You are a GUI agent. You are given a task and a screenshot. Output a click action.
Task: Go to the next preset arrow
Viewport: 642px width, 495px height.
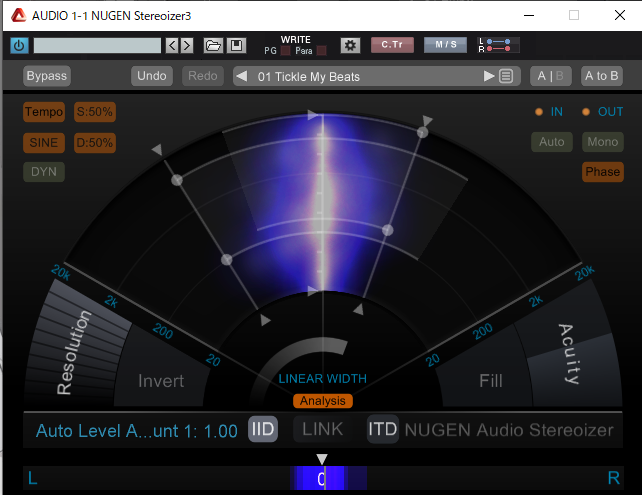[x=489, y=76]
